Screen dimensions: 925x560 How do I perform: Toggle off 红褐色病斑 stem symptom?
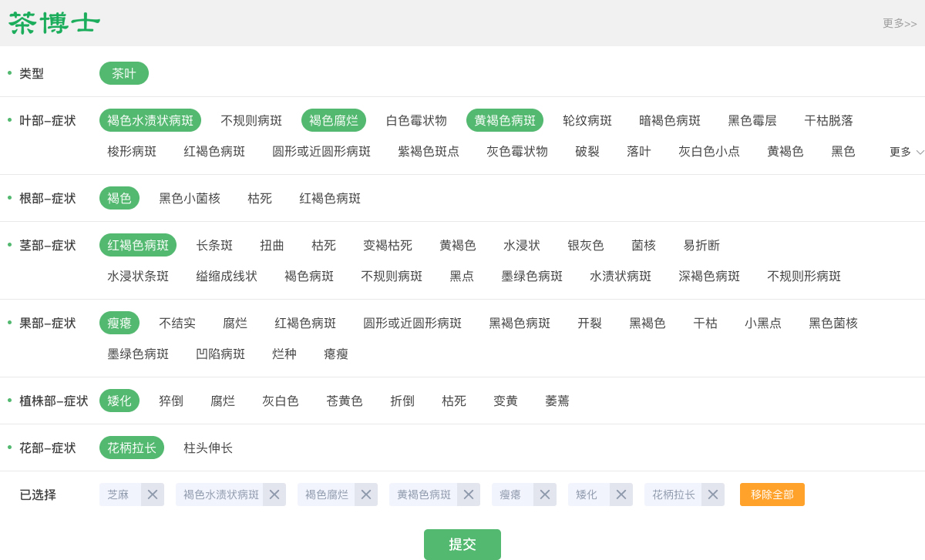coord(138,245)
